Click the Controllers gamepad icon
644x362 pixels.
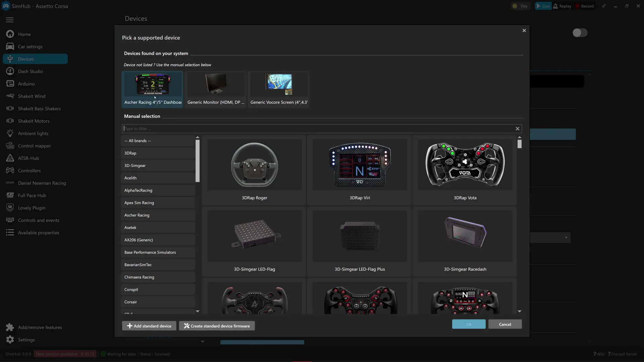click(x=10, y=170)
